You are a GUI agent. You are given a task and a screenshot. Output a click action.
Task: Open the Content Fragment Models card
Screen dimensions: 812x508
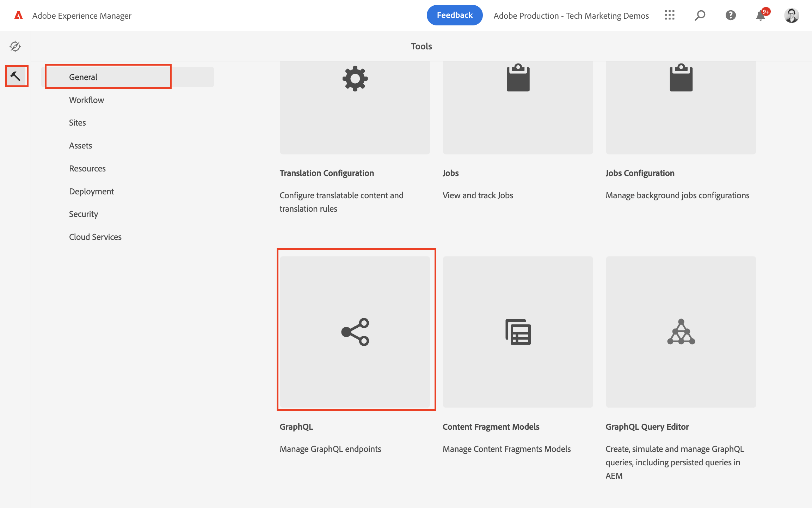[518, 332]
